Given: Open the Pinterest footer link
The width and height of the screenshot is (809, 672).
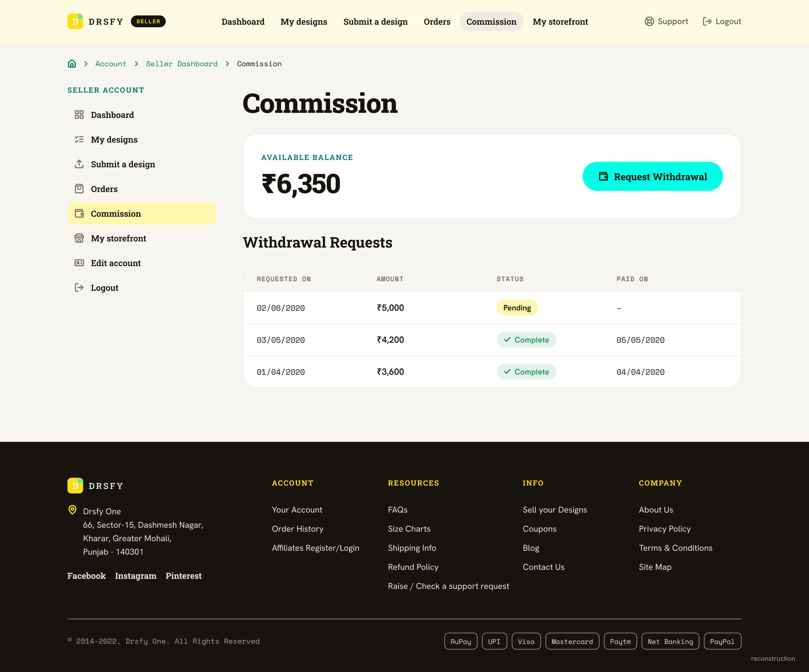Looking at the screenshot, I should (184, 576).
